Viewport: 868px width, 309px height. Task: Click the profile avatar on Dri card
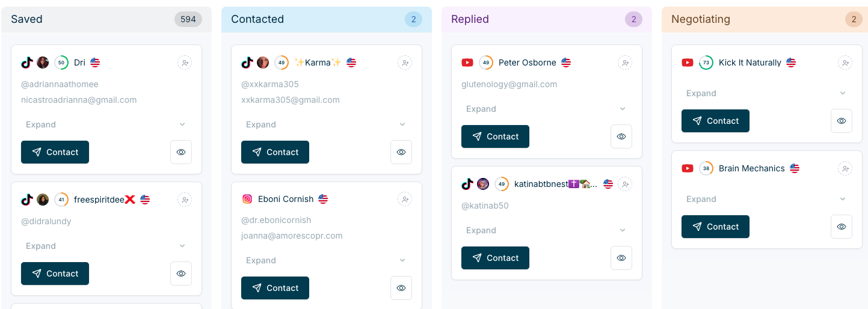43,63
